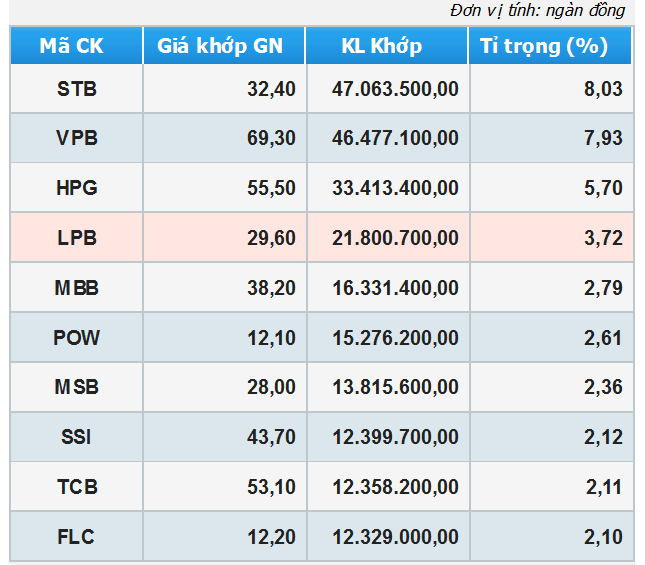Click the TCB volume 12.358.200,00 cell
645x565 pixels.
pyautogui.click(x=396, y=487)
